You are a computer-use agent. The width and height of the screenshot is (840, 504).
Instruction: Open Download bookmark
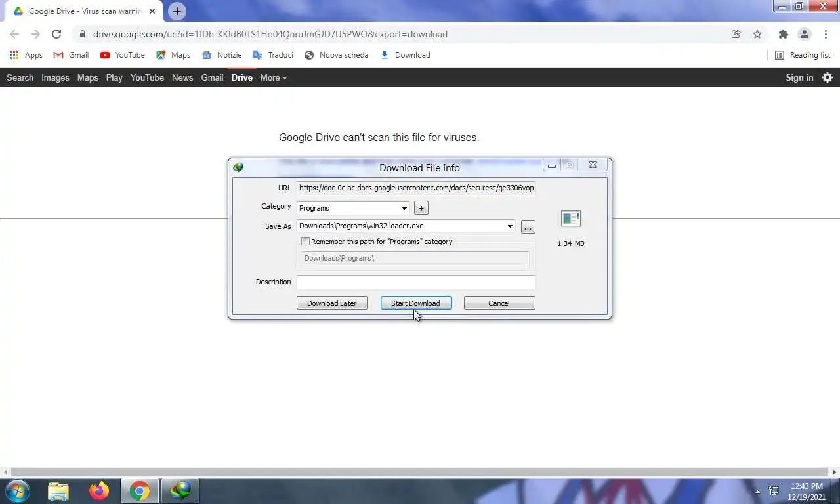[x=405, y=55]
